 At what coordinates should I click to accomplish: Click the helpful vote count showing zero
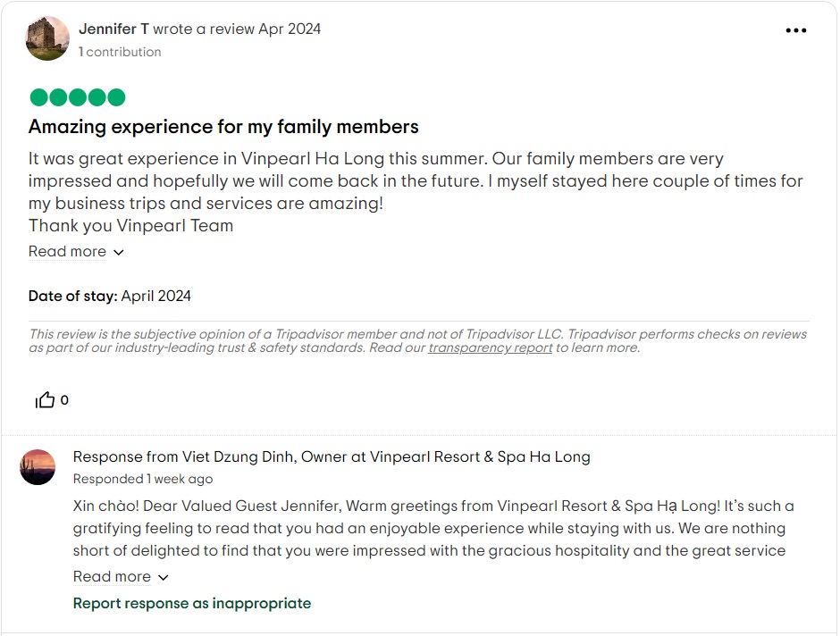tap(63, 400)
